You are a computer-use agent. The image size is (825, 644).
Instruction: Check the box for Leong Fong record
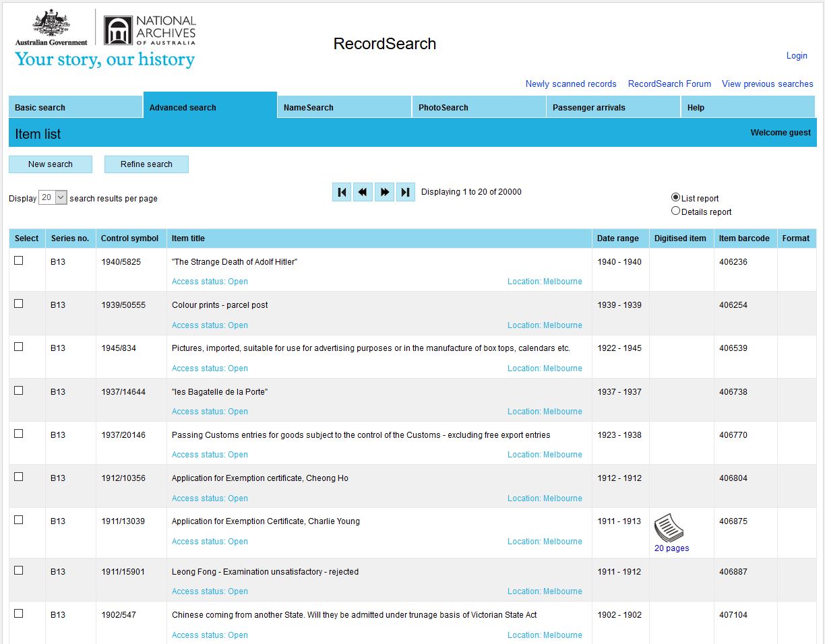click(x=19, y=571)
